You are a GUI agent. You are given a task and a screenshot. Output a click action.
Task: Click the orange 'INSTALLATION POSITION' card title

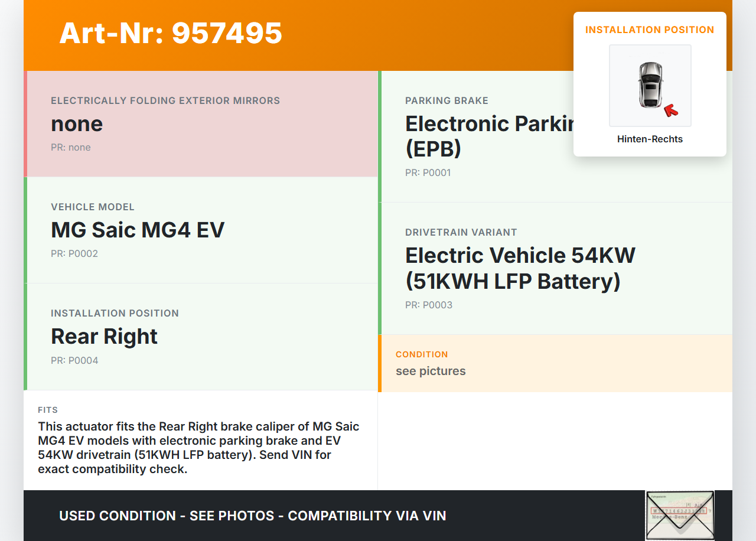tap(650, 30)
